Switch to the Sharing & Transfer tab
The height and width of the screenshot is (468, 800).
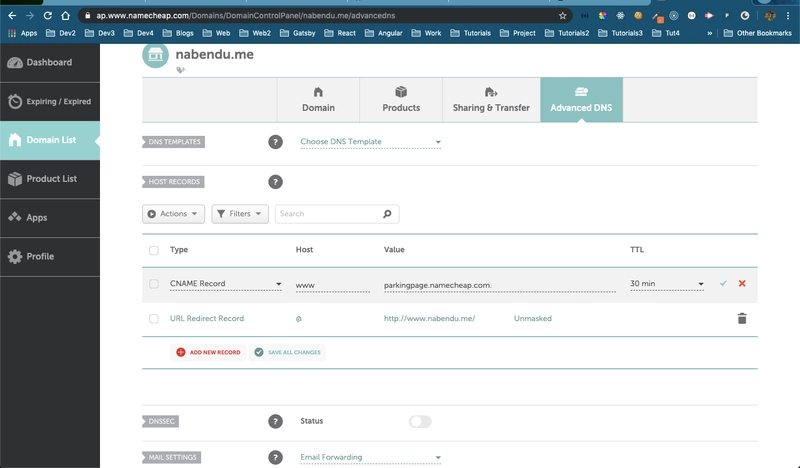[491, 100]
